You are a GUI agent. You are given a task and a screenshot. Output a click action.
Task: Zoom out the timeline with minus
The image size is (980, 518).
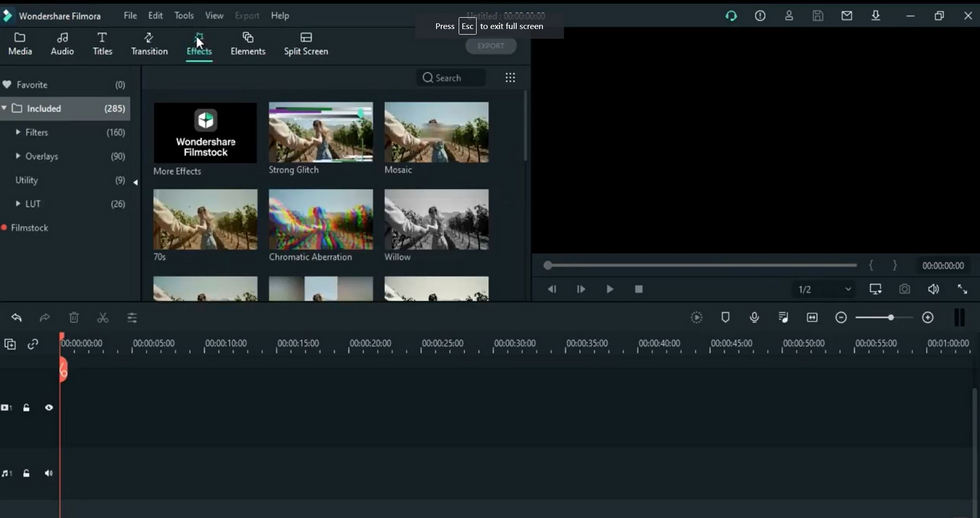pos(841,318)
